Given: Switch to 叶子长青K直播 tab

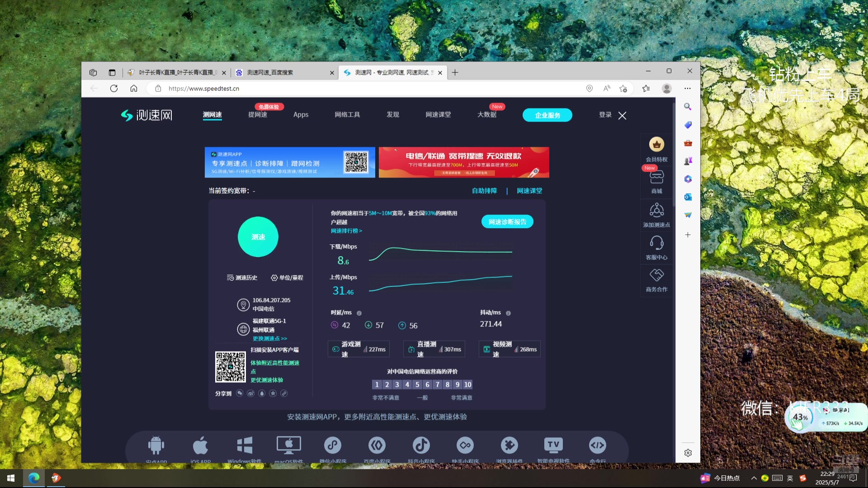Looking at the screenshot, I should [x=176, y=72].
